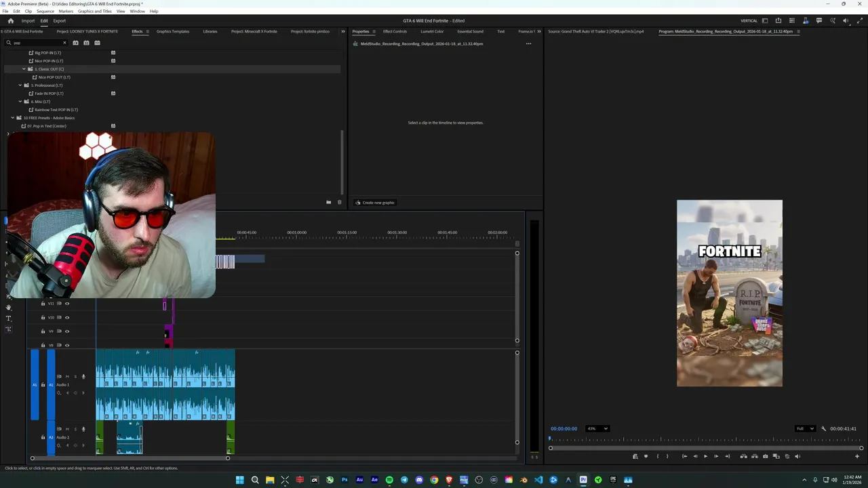Open the File menu
The height and width of the screenshot is (488, 868).
point(5,11)
